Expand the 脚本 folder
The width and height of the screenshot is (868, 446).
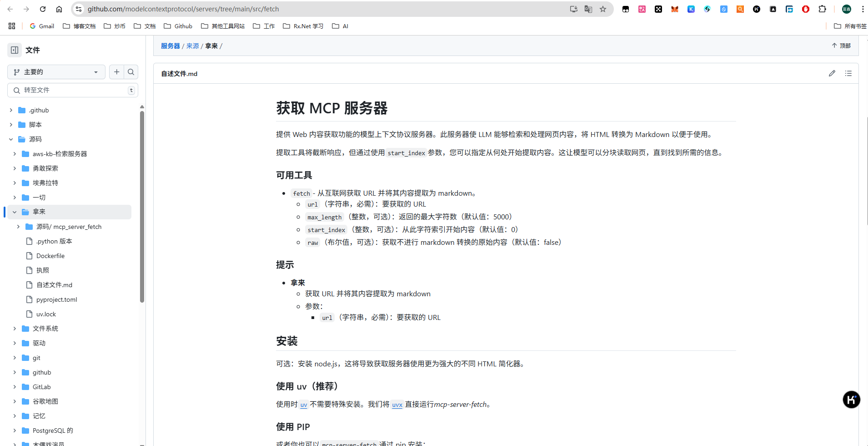pos(11,125)
